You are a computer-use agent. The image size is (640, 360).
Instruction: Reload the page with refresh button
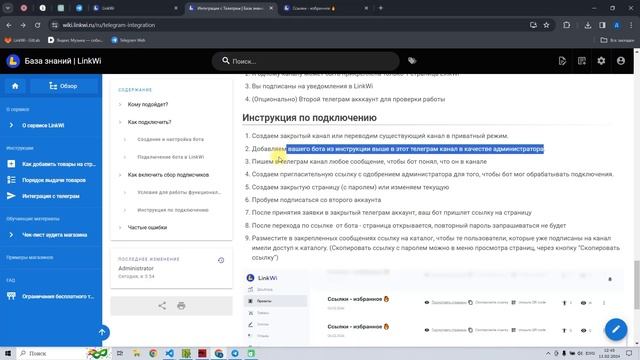(x=37, y=25)
